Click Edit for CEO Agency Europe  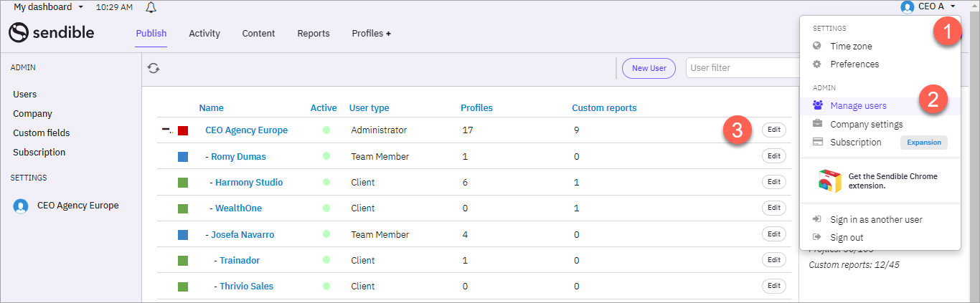(x=774, y=130)
